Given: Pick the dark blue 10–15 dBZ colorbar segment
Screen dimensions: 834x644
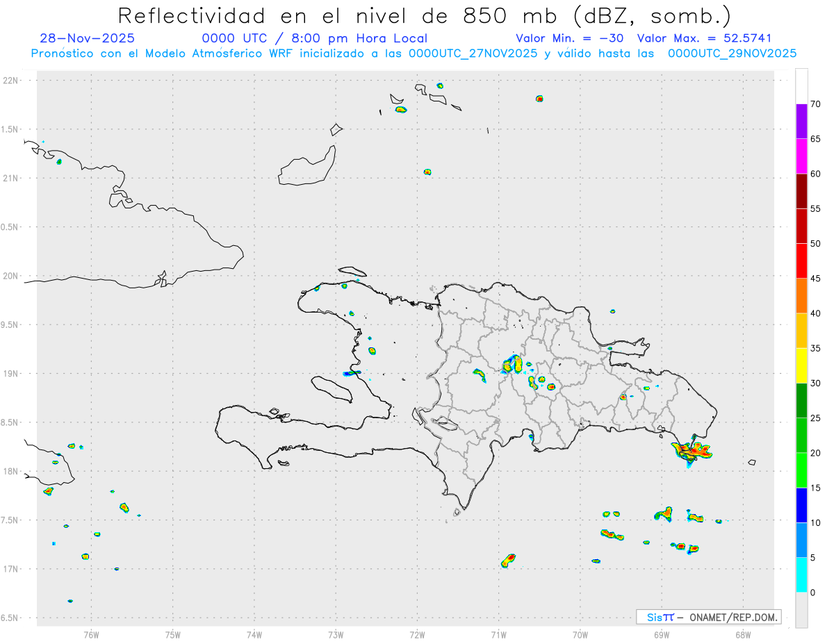Looking at the screenshot, I should 801,505.
